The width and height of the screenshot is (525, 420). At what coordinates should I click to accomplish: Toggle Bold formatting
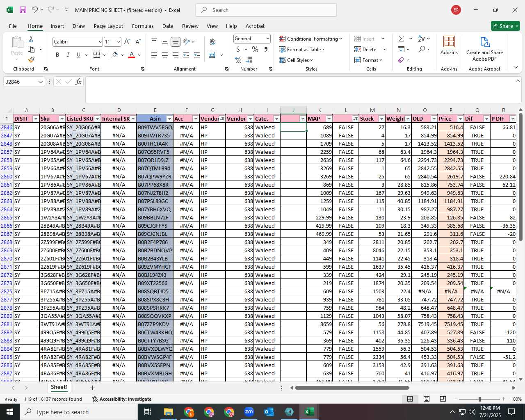57,55
